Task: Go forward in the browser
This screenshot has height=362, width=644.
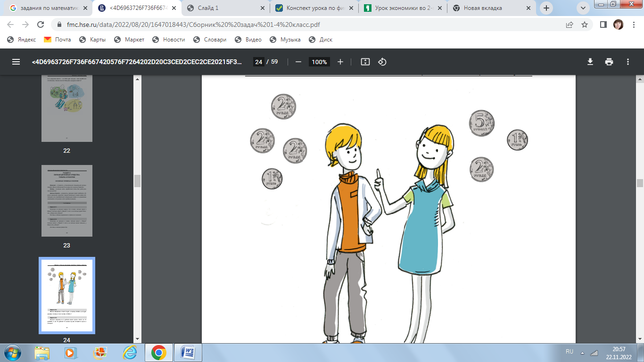Action: [25, 25]
